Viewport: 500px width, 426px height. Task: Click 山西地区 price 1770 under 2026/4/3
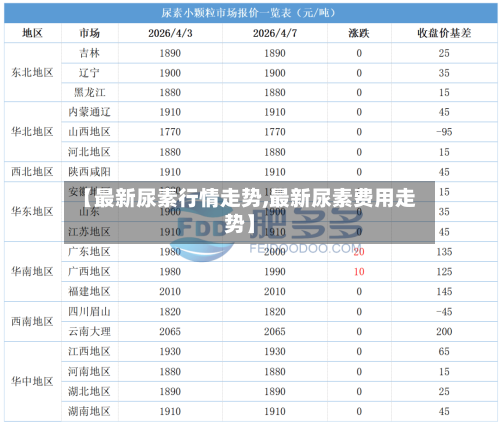(170, 132)
